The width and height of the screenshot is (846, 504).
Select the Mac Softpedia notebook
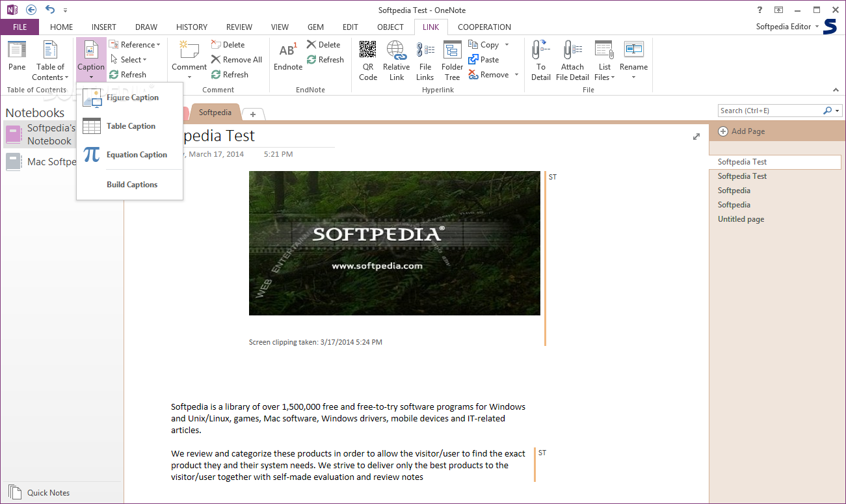point(41,162)
